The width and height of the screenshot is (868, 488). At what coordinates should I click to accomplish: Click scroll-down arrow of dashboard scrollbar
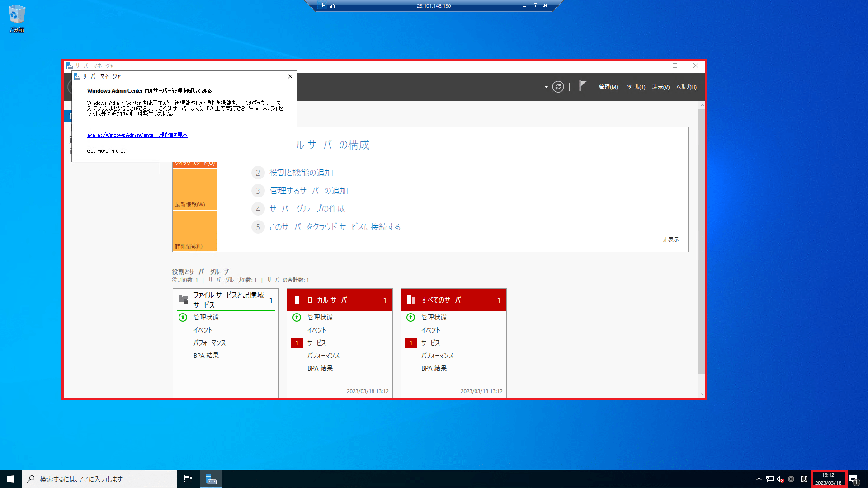click(702, 394)
